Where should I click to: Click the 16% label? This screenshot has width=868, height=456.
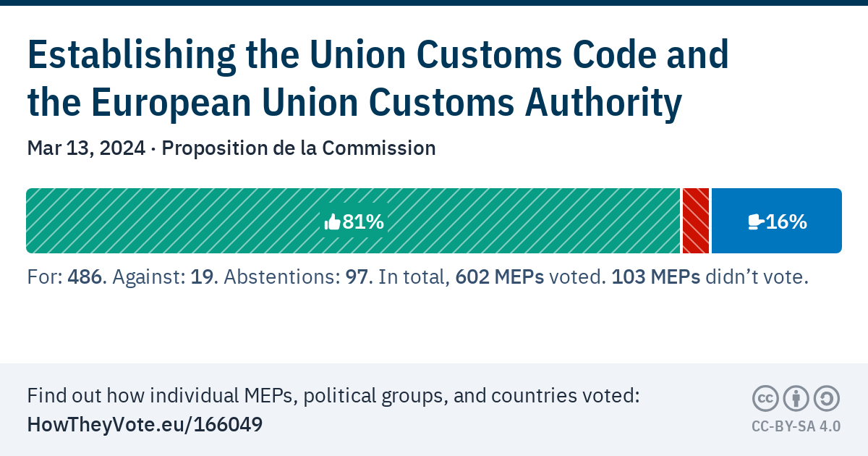tap(786, 222)
